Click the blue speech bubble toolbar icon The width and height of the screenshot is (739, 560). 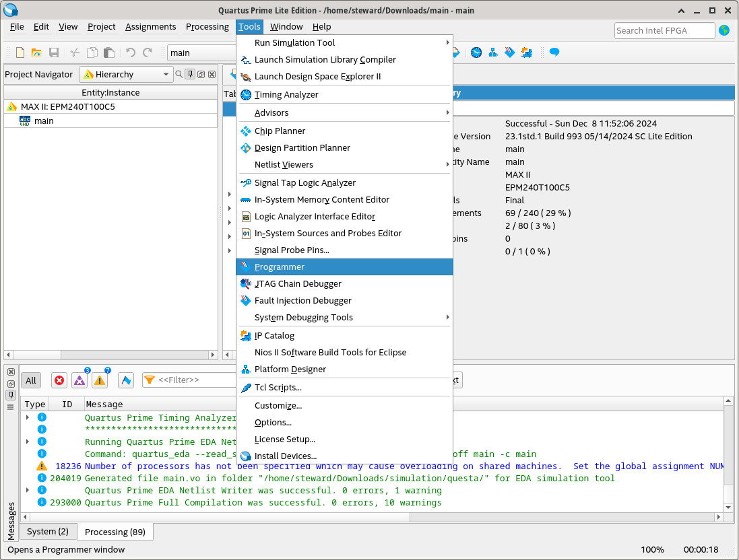coord(554,53)
